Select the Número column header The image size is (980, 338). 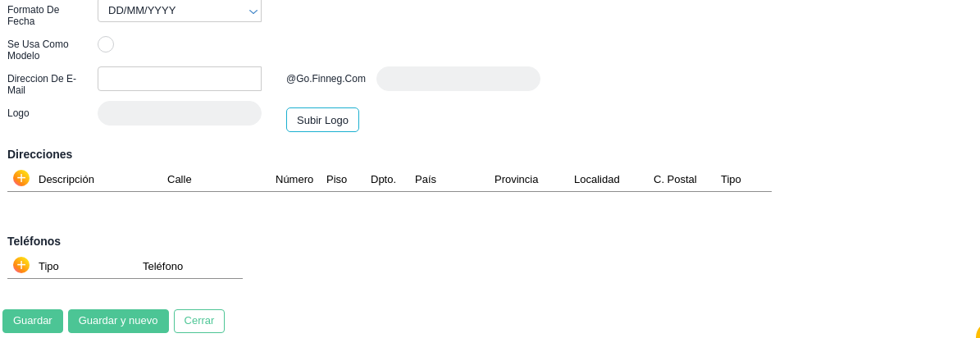(x=294, y=180)
